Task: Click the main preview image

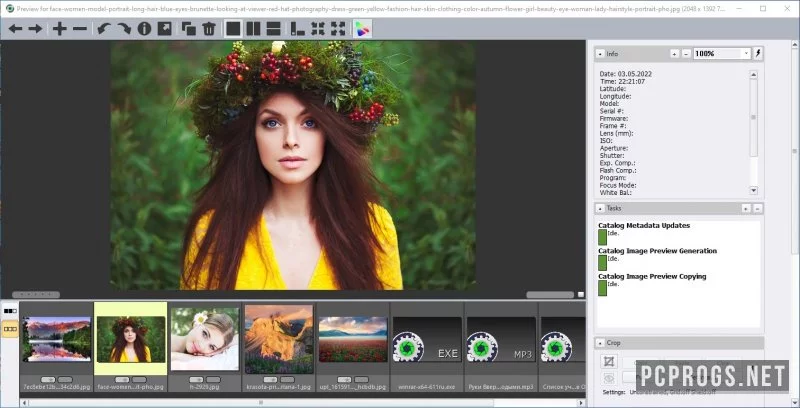Action: (x=293, y=166)
